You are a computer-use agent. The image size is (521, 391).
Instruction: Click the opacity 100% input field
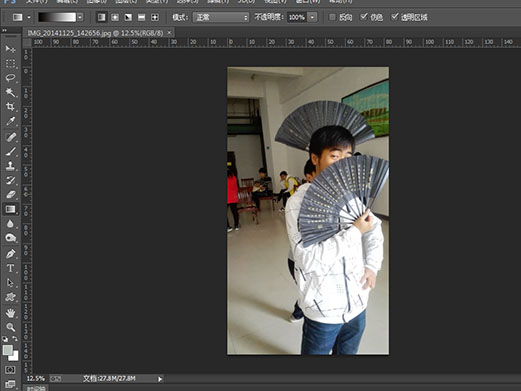[x=297, y=17]
